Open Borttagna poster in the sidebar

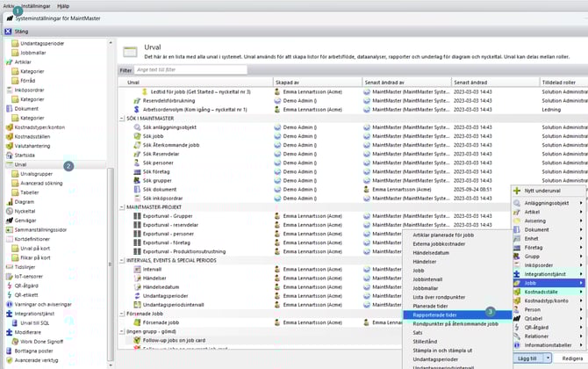point(34,350)
